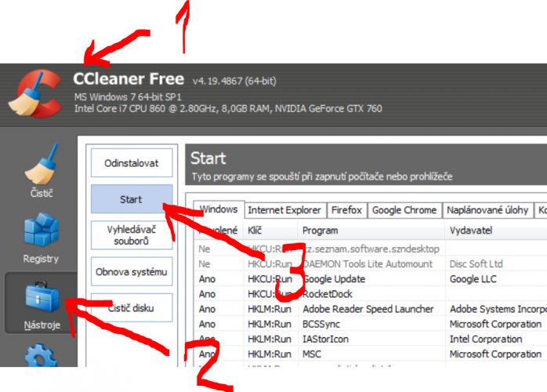This screenshot has height=392, width=547.
Task: Switch to the Naplánované úlohy tab
Action: point(487,210)
